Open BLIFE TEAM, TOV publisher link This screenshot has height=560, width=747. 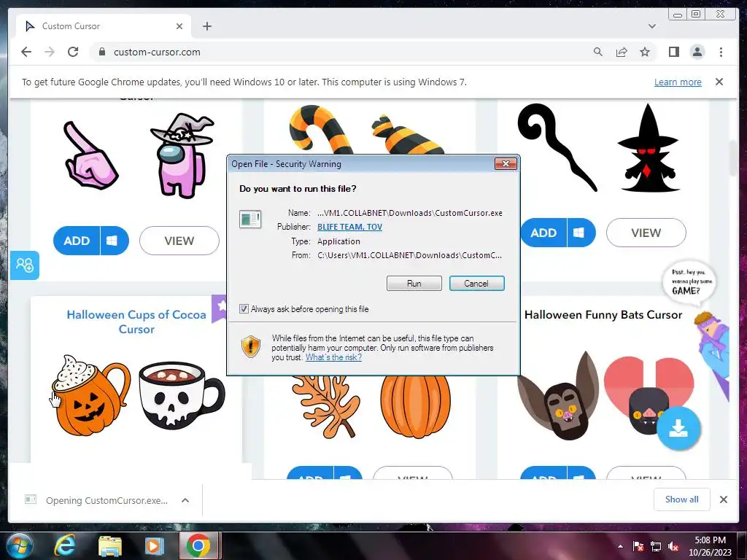(x=349, y=227)
